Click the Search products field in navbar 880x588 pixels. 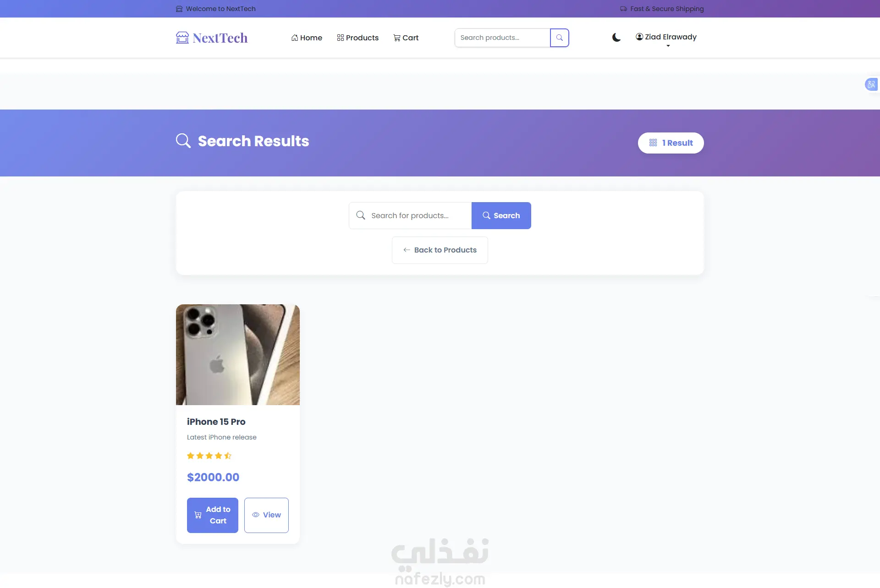click(502, 38)
